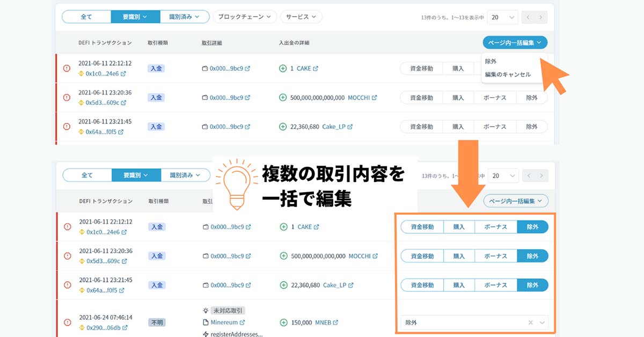Click red warning icon on 23:20:36 row in top table
Screen dimensions: 644x337
pos(67,98)
